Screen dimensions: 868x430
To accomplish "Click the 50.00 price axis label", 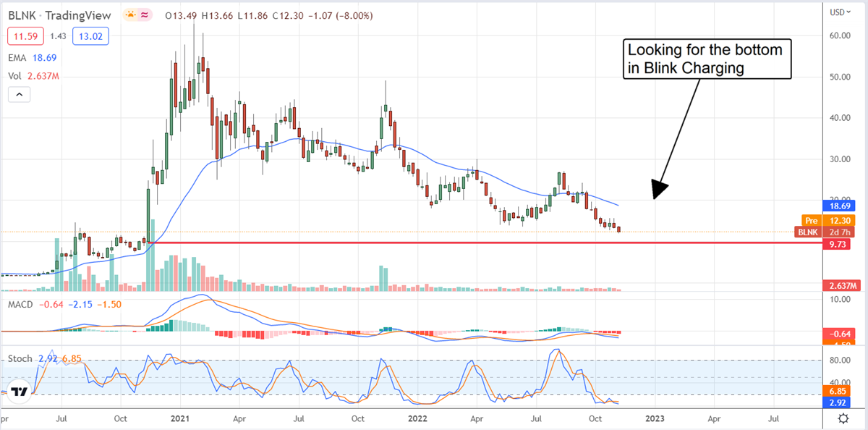I will point(839,76).
